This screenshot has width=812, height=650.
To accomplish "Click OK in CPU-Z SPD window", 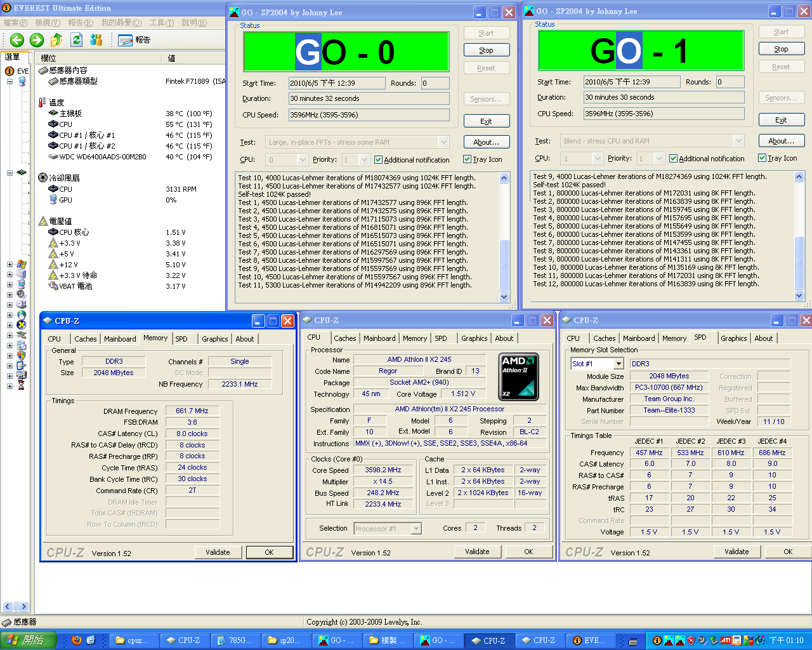I will [x=788, y=552].
